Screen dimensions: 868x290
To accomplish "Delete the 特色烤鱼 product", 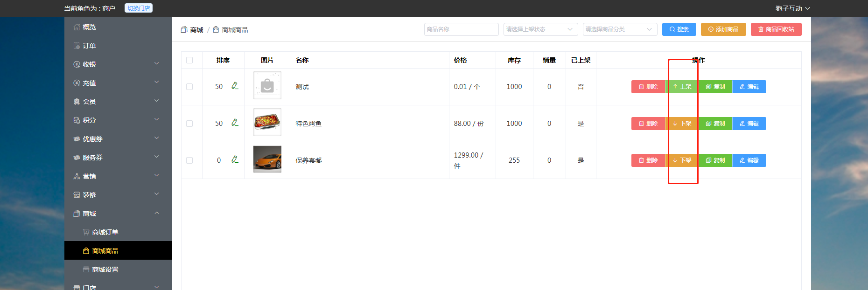I will tap(648, 124).
